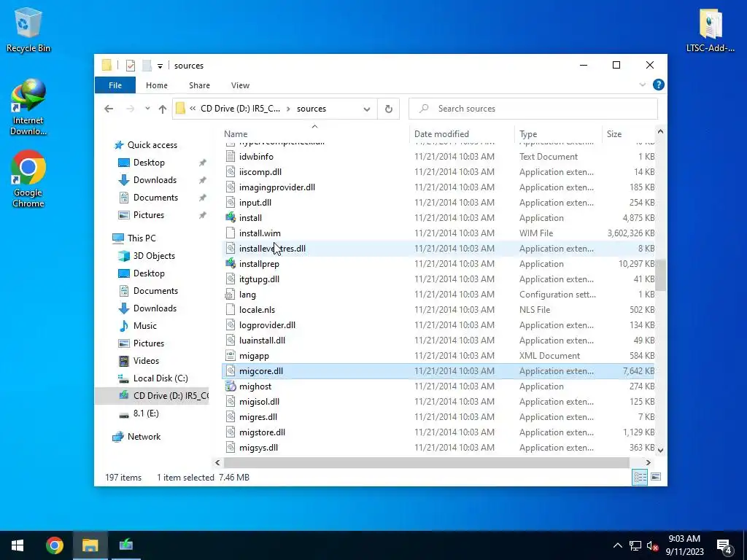Show hidden system tray icons

[x=617, y=545]
